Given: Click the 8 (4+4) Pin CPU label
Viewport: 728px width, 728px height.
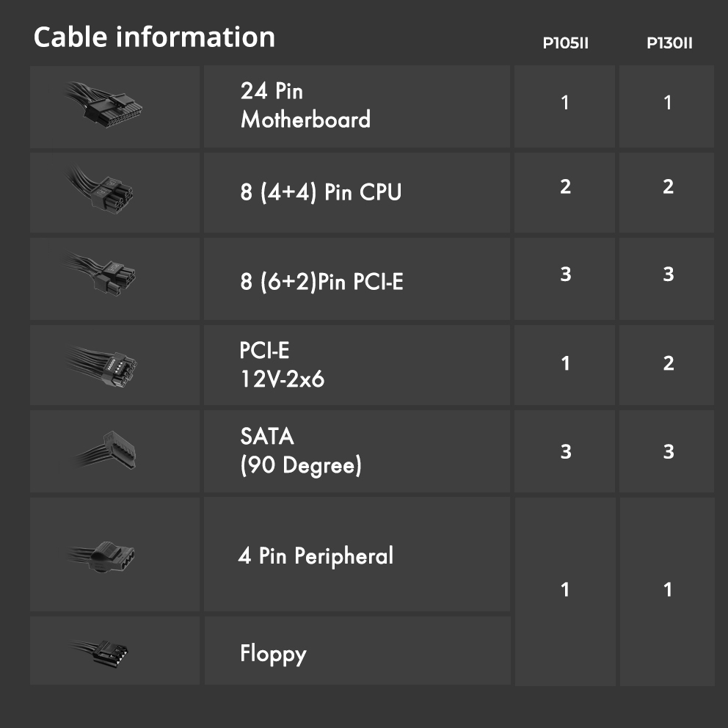Looking at the screenshot, I should pyautogui.click(x=321, y=192).
